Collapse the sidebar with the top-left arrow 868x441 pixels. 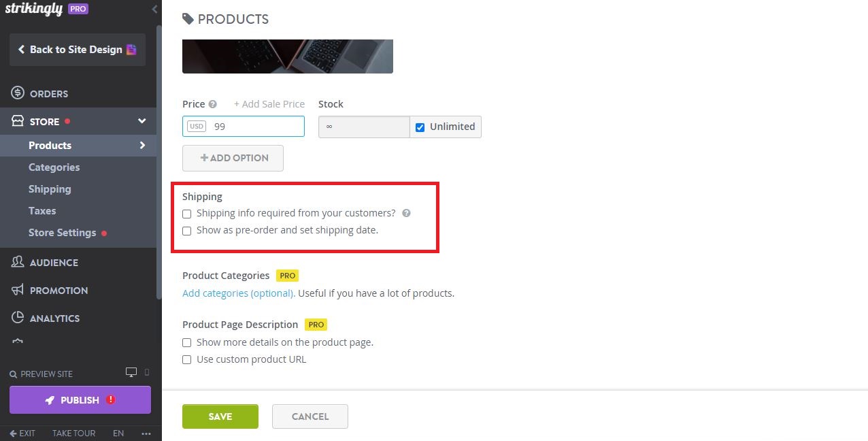154,10
